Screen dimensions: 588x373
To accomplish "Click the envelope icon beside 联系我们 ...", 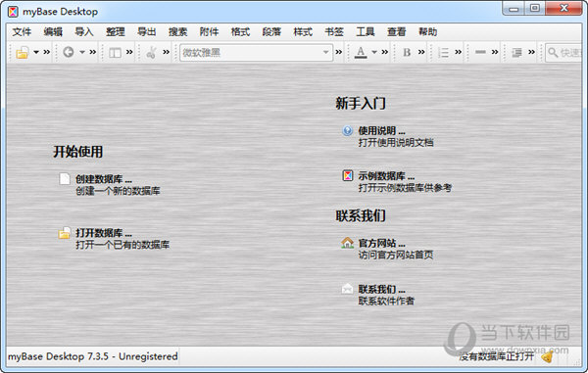I will click(x=347, y=289).
